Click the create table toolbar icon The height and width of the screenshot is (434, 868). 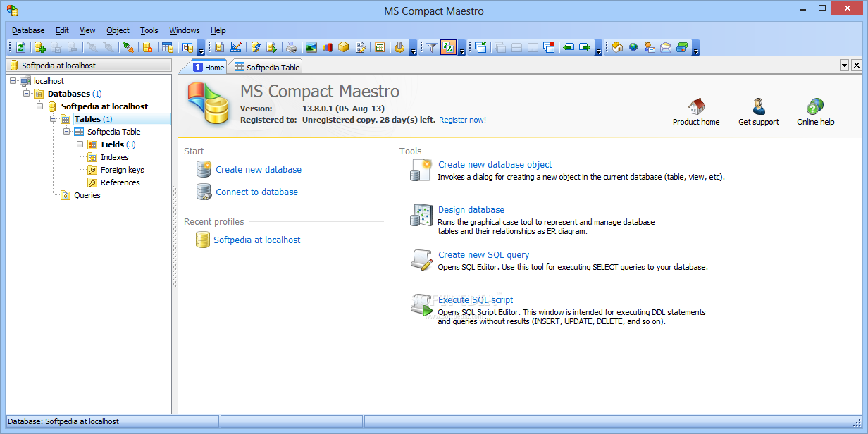tap(167, 47)
